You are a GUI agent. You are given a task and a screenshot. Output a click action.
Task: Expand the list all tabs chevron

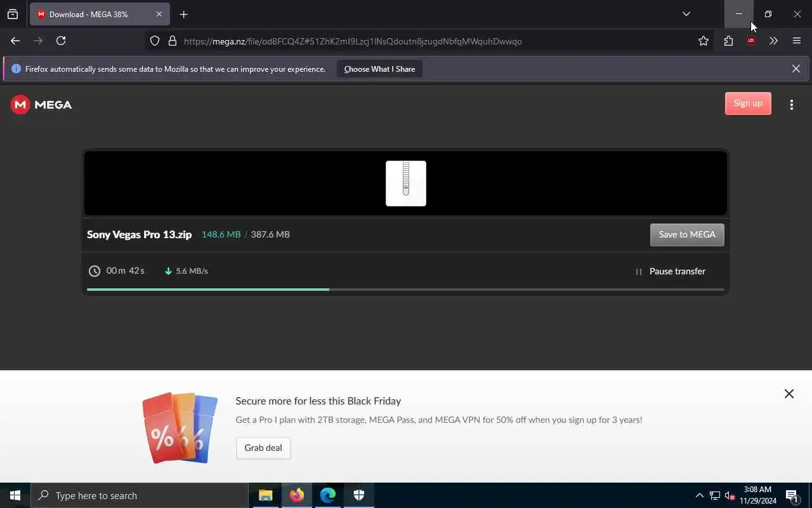(x=686, y=14)
